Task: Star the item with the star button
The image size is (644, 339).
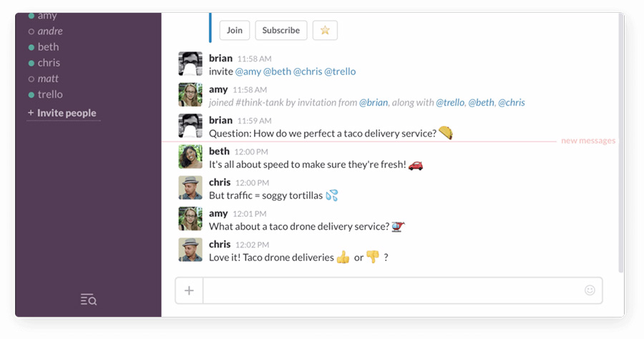Action: 325,30
